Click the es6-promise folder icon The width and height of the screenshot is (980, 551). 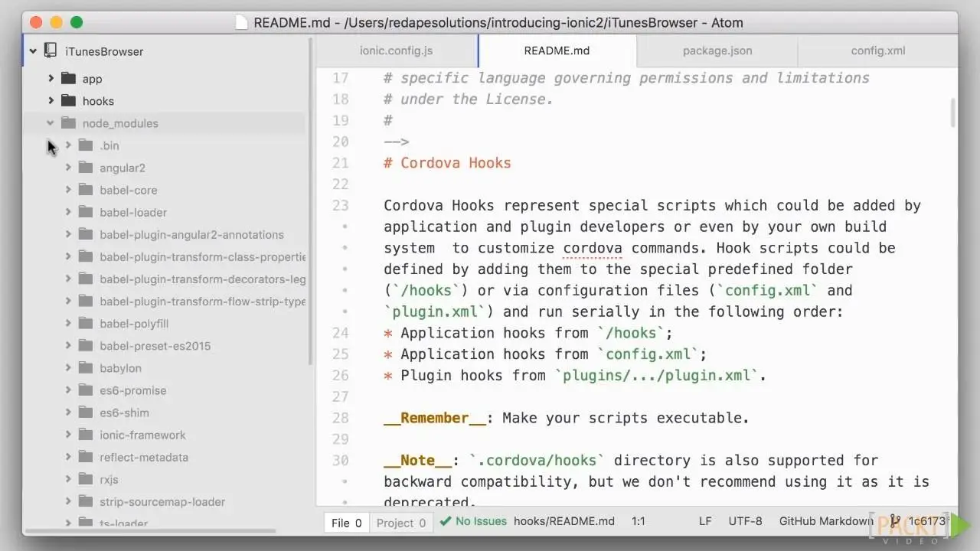tap(86, 390)
